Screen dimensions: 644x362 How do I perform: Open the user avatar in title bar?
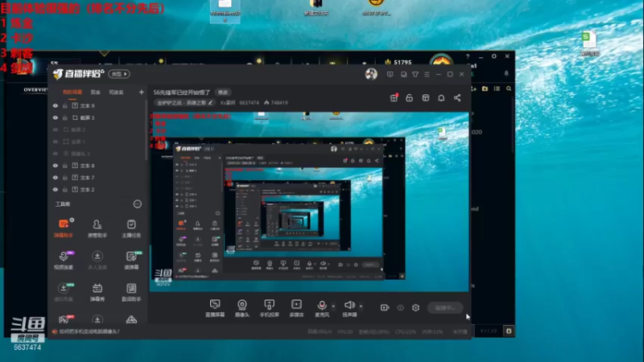click(x=371, y=74)
